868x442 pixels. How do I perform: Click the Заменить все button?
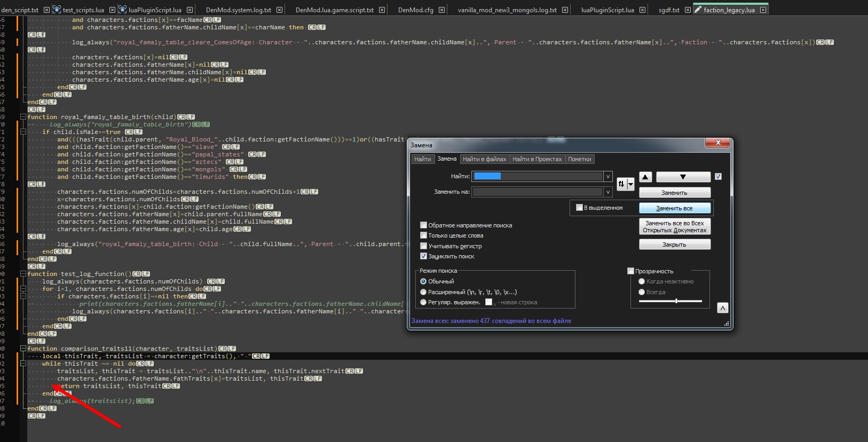click(x=675, y=208)
